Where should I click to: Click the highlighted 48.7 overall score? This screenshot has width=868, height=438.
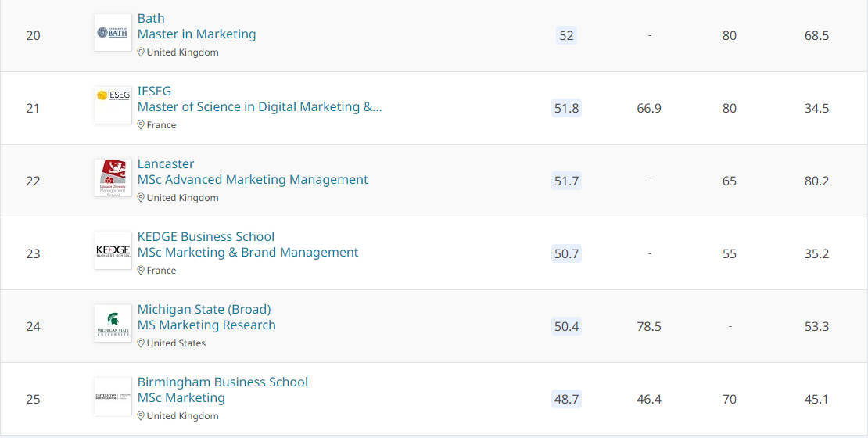[566, 399]
